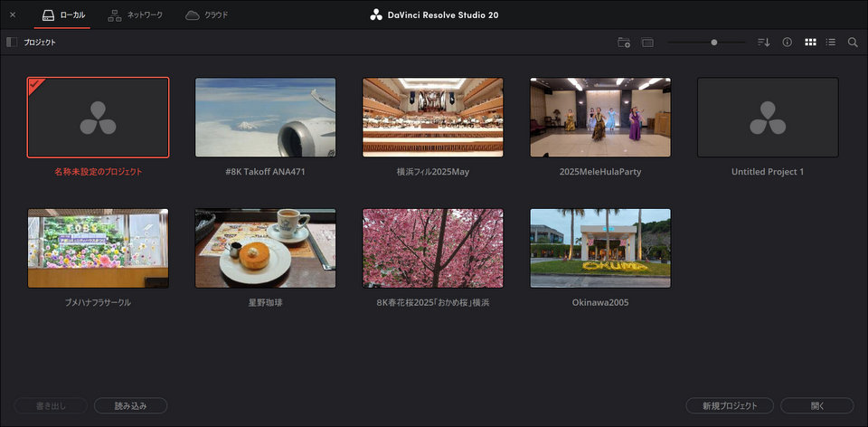Toggle the project library sidebar

pyautogui.click(x=12, y=43)
